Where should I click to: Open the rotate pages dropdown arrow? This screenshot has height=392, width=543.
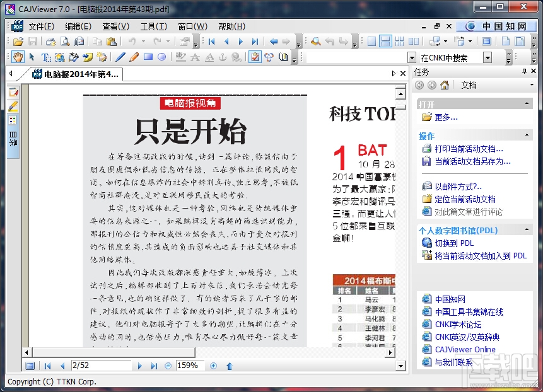446,42
